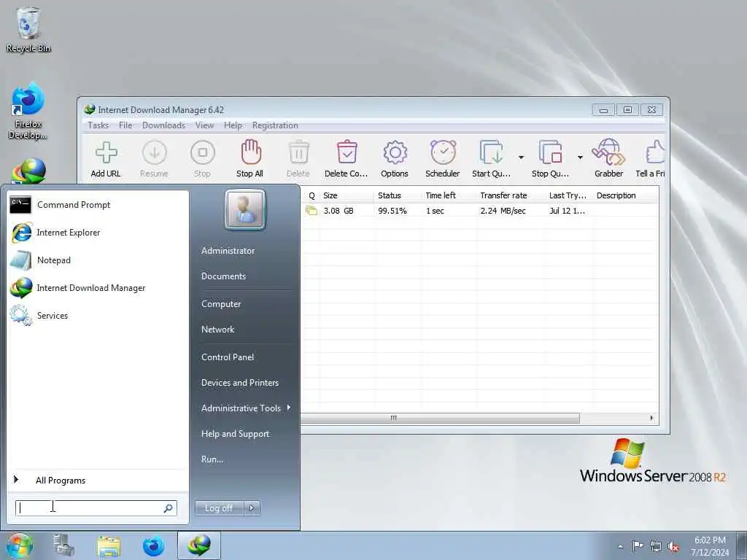Screen dimensions: 747x560
Task: Click the horizontal scrollbar right arrow
Action: (651, 418)
